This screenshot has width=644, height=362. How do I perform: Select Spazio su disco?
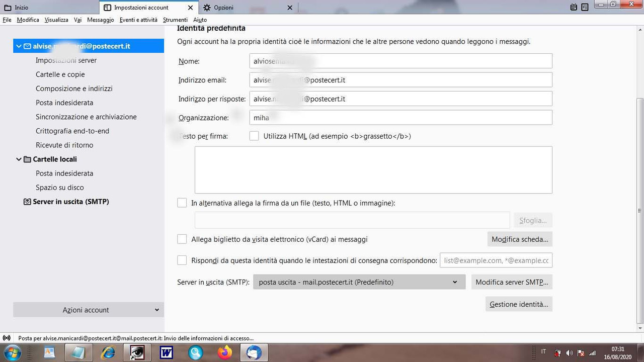click(60, 188)
